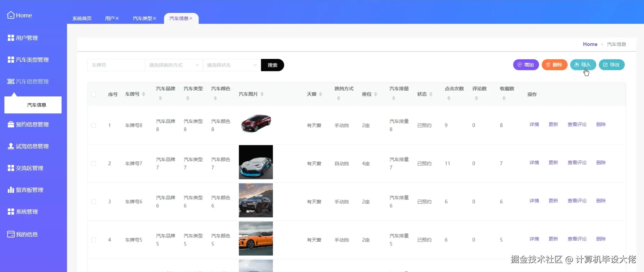Open 预约信息管理 in the sidebar

[32, 124]
